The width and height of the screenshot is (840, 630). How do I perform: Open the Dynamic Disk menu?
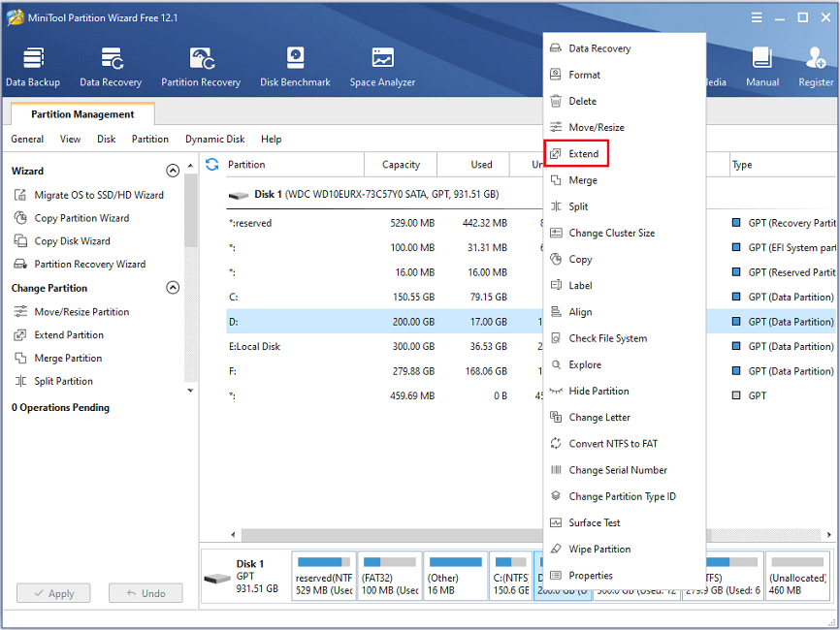pyautogui.click(x=214, y=140)
